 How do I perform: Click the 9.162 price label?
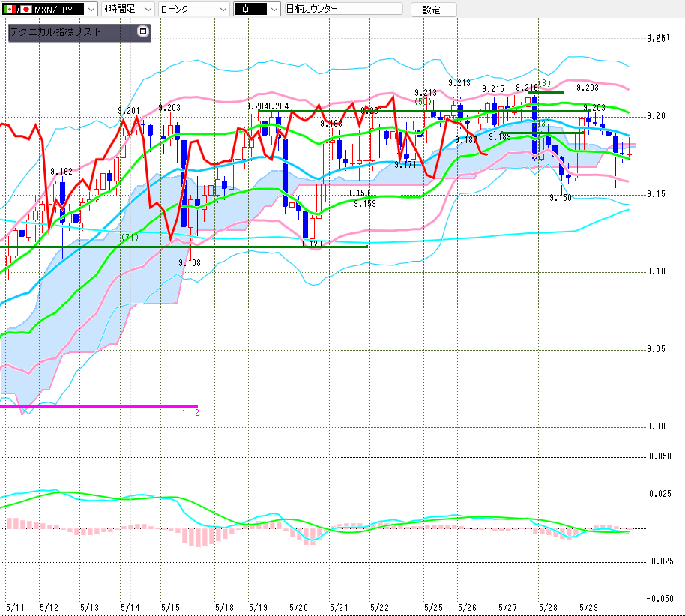tap(61, 172)
